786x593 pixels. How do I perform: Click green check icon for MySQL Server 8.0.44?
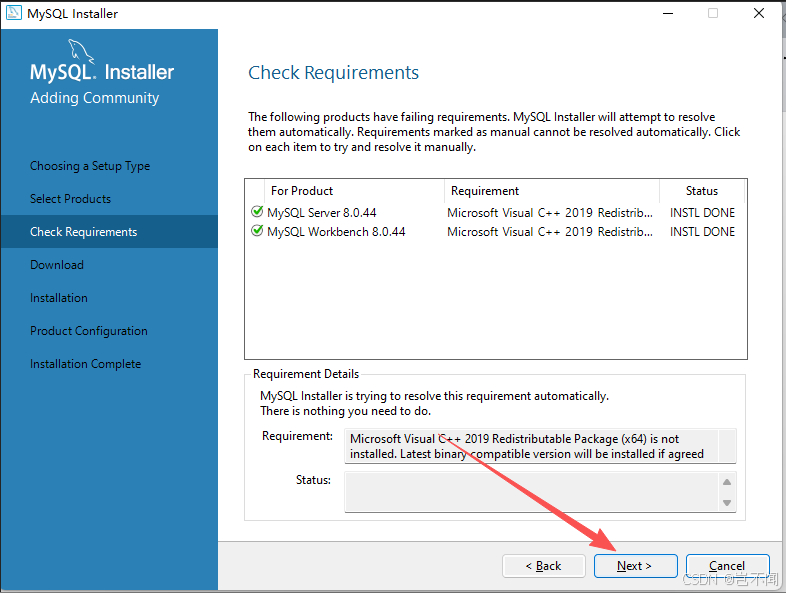coord(257,212)
